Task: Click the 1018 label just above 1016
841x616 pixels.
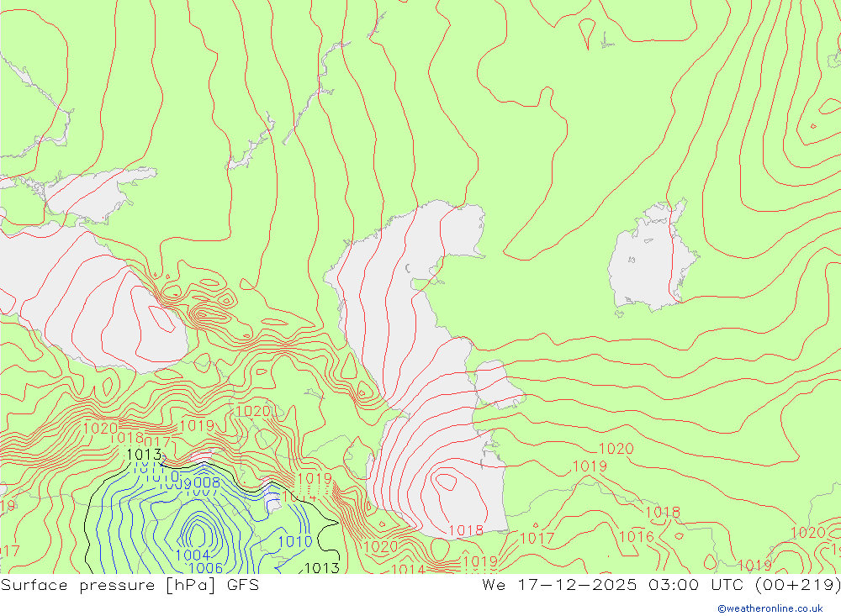Action: [x=663, y=513]
